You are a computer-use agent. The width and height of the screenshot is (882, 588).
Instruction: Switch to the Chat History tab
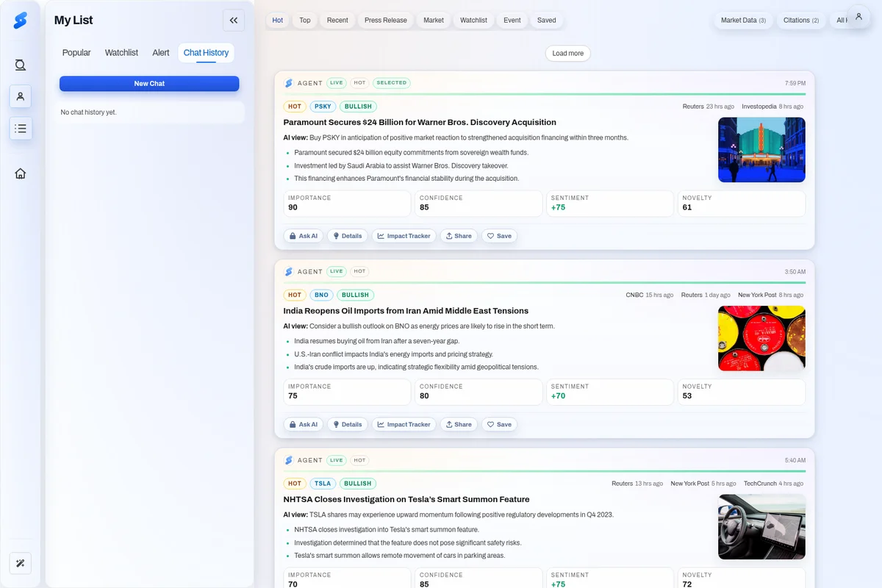pos(206,52)
